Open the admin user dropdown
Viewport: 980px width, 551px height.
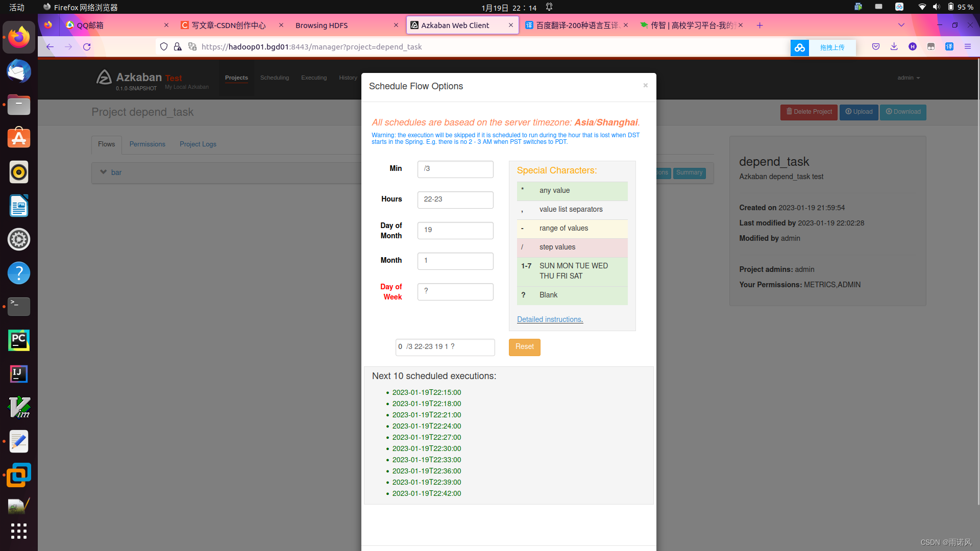(x=909, y=78)
